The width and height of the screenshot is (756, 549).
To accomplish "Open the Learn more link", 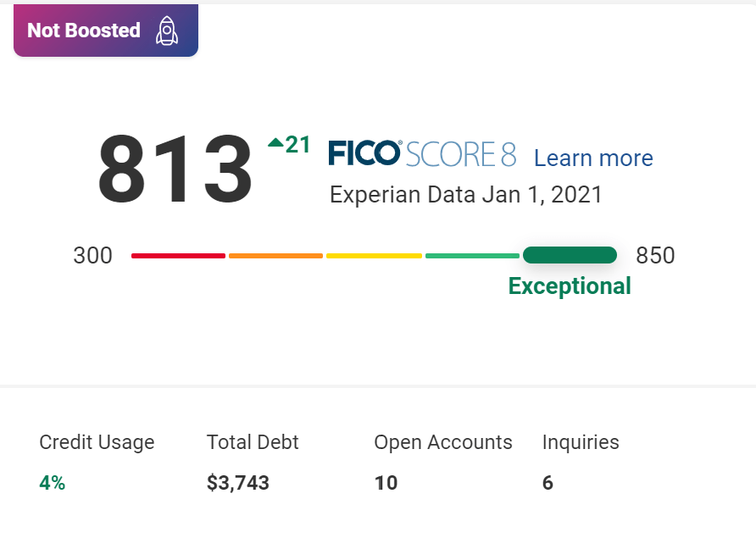I will click(x=593, y=158).
